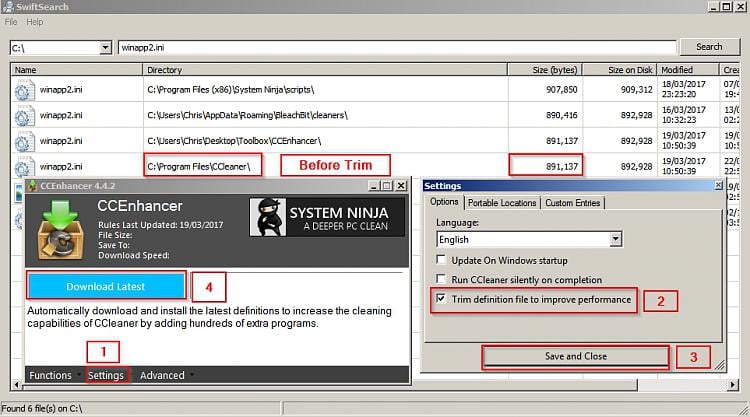This screenshot has height=417, width=750.
Task: Click size on disk value 909,312
Action: (x=636, y=89)
